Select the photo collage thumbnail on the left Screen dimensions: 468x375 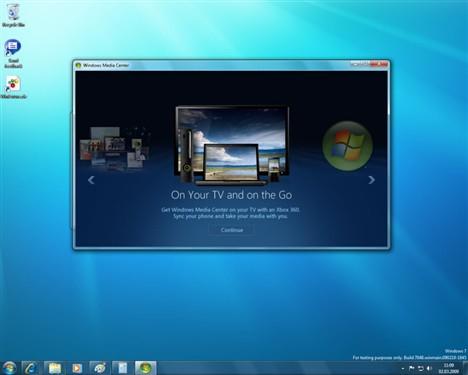tap(115, 148)
